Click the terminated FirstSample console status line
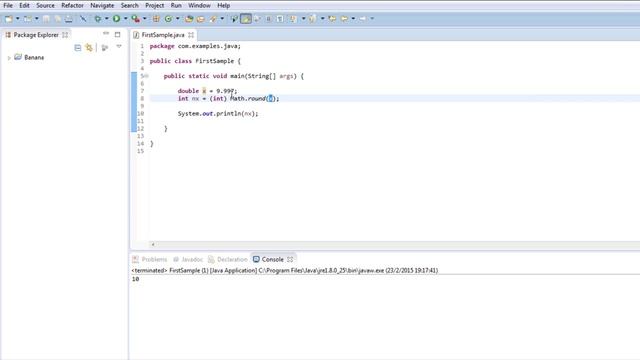This screenshot has width=640, height=360. pos(284,271)
